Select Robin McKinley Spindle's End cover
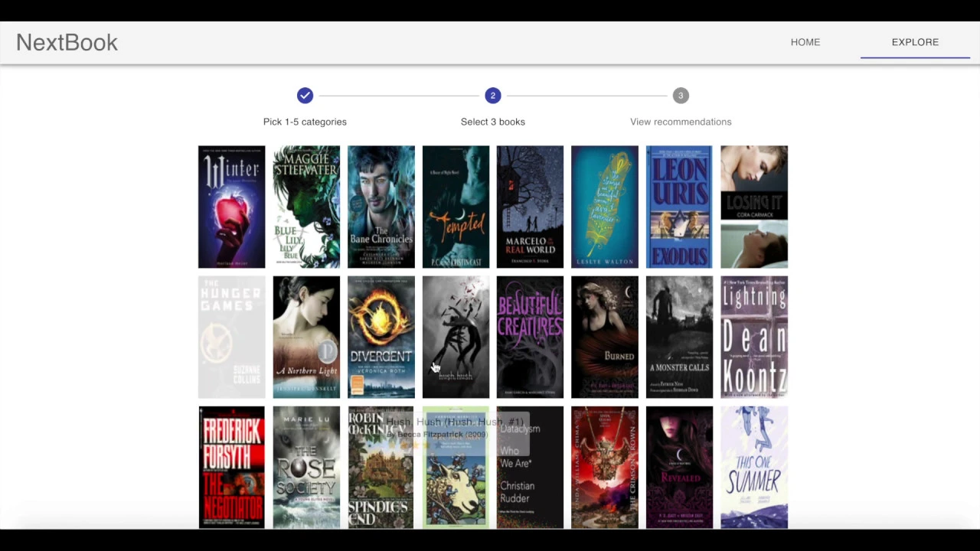980x551 pixels. click(x=381, y=467)
